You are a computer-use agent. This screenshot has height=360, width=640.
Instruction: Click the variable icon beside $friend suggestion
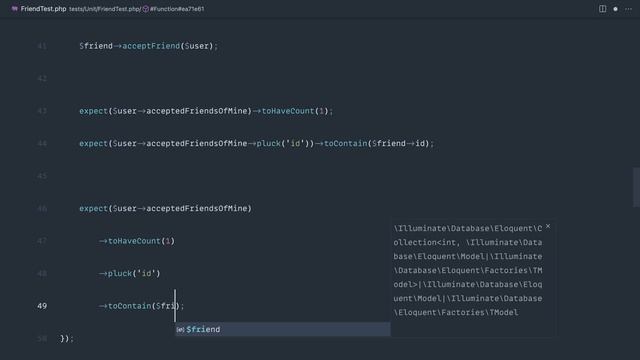(x=180, y=329)
